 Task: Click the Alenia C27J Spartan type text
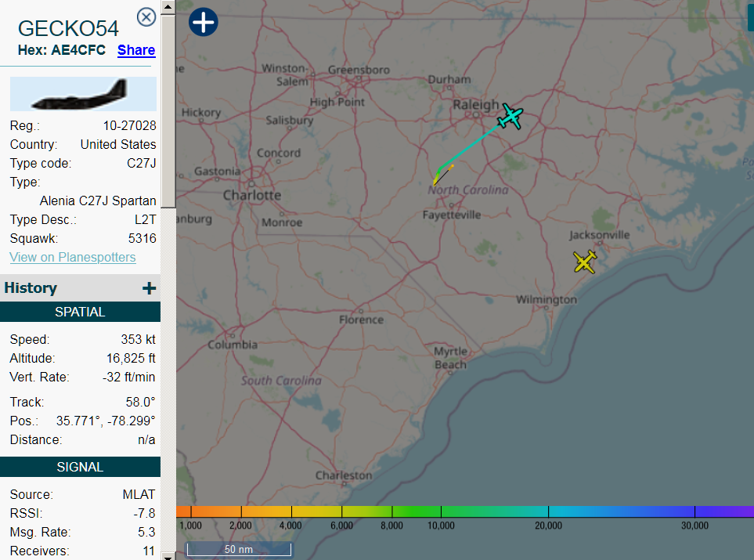point(98,201)
